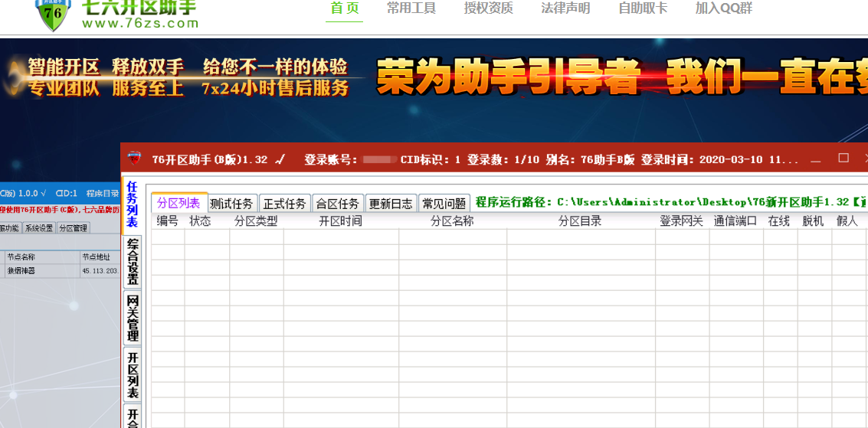The width and height of the screenshot is (868, 428).
Task: View the 更新日志 tab
Action: [x=391, y=204]
